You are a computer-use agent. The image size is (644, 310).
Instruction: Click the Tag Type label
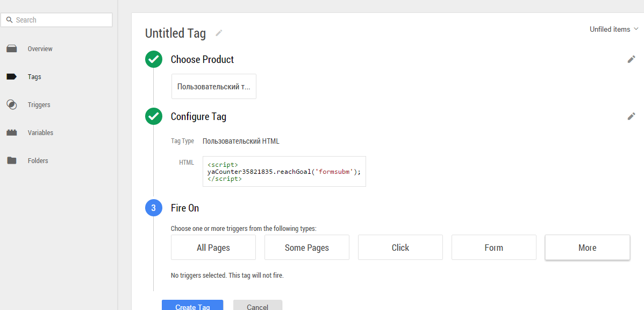(182, 141)
